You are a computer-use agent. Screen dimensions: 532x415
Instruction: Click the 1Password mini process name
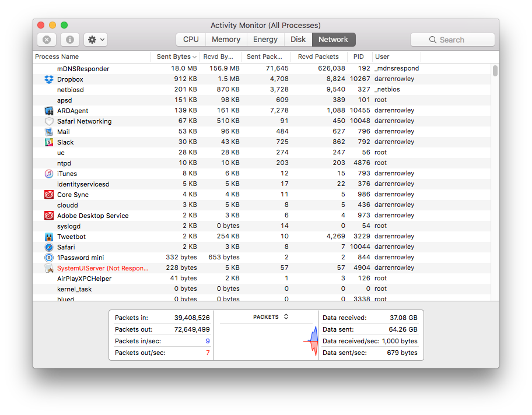pos(80,258)
